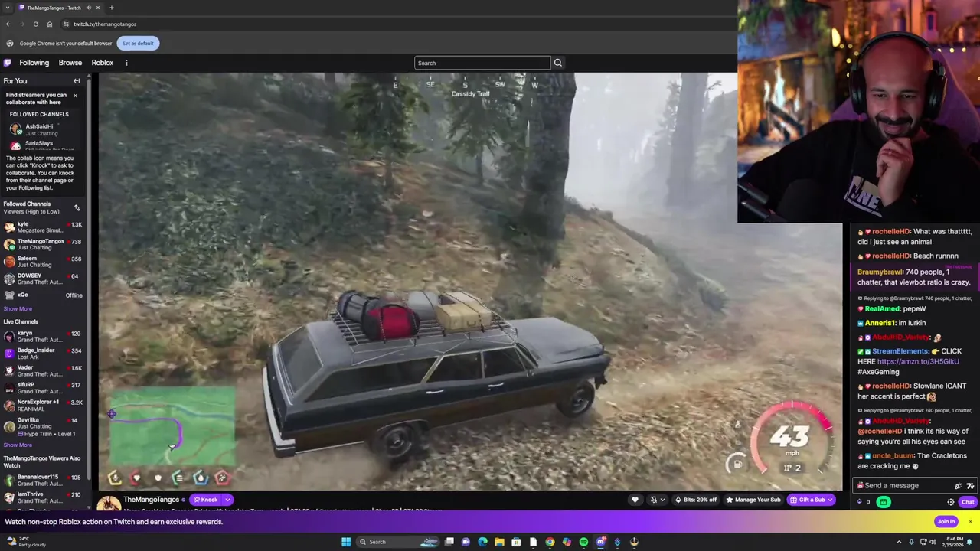
Task: Collapse the For You sidebar
Action: [77, 80]
